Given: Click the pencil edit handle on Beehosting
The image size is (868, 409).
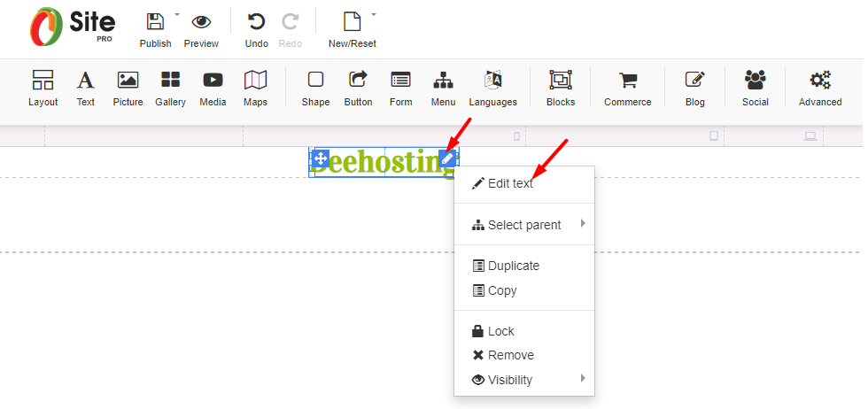Looking at the screenshot, I should pyautogui.click(x=447, y=158).
